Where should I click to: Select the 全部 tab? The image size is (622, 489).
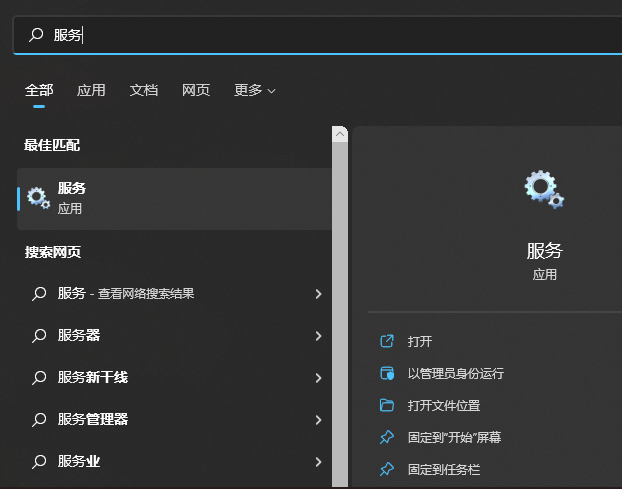pyautogui.click(x=38, y=90)
